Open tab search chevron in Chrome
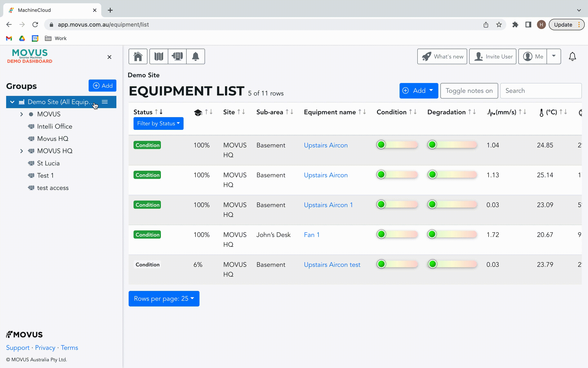 coord(579,10)
